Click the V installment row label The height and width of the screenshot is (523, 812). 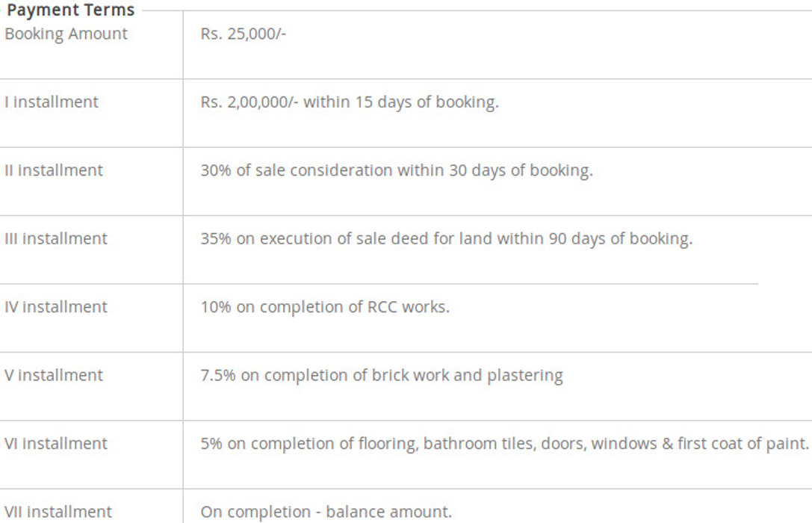tap(54, 375)
